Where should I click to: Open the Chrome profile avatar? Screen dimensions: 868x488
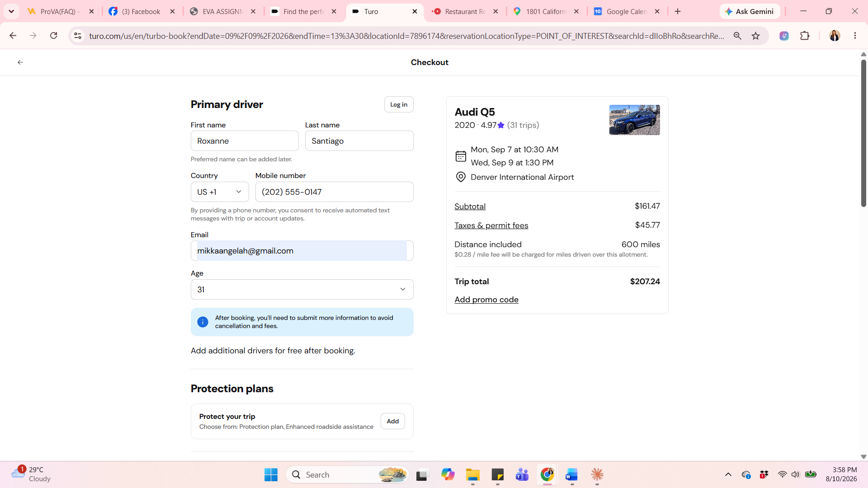835,36
